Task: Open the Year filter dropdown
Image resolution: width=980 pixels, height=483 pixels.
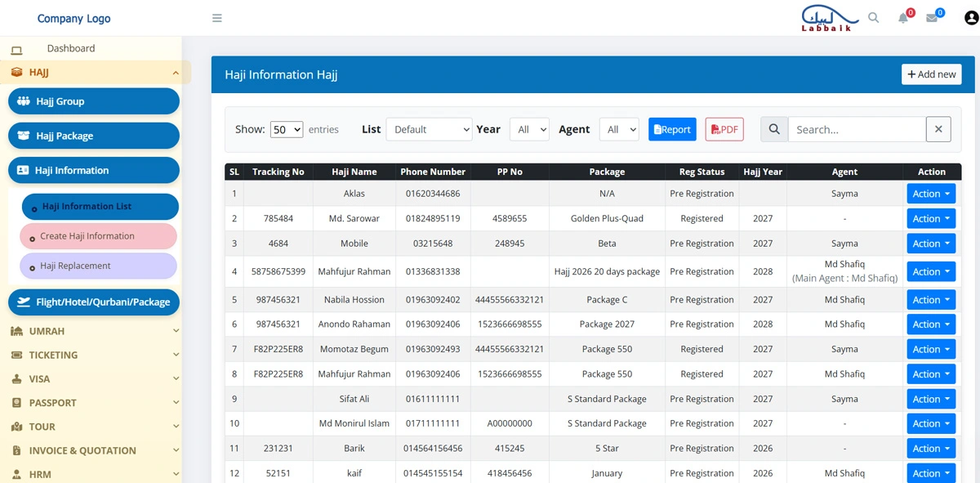Action: pyautogui.click(x=529, y=129)
